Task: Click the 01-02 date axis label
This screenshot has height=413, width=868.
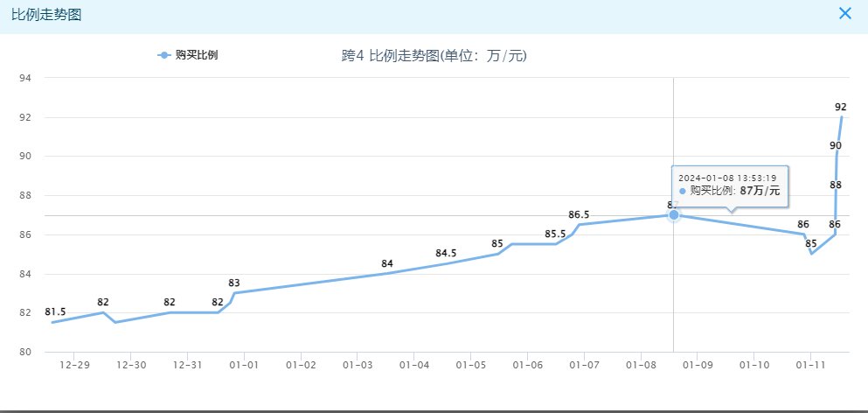Action: coord(301,365)
